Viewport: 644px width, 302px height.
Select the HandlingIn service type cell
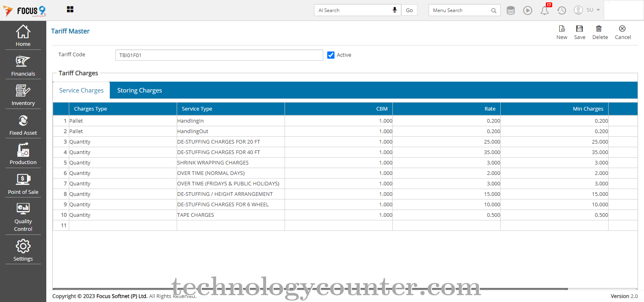[231, 121]
